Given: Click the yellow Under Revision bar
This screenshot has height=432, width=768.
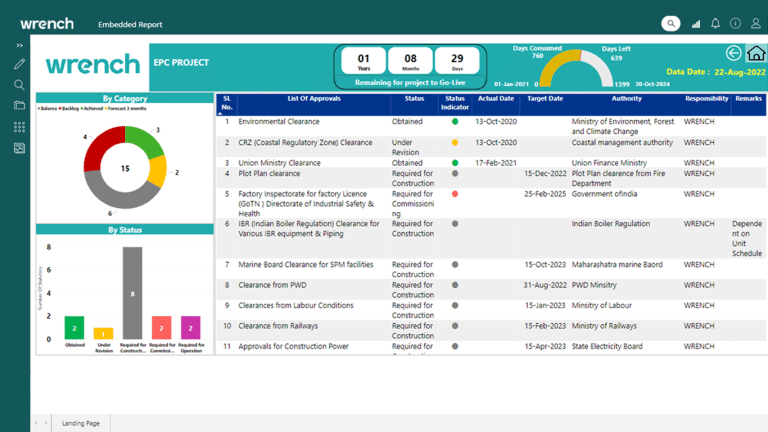Looking at the screenshot, I should pos(103,334).
